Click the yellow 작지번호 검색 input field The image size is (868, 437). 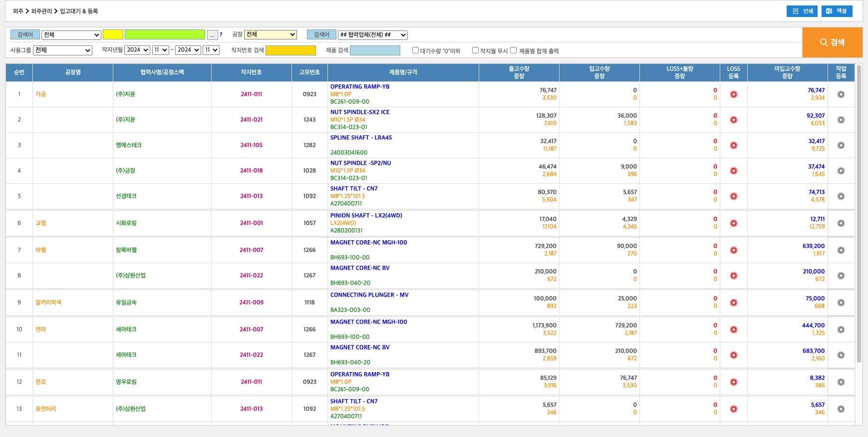coord(290,50)
